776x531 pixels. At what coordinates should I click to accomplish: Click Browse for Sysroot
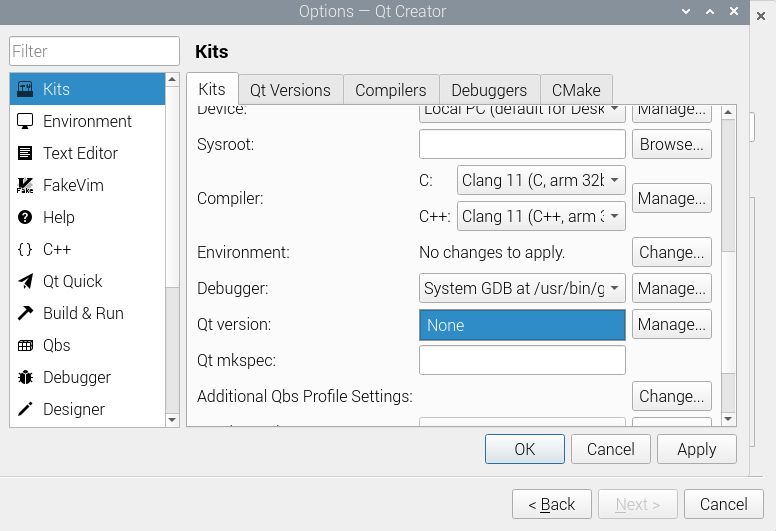click(x=672, y=144)
